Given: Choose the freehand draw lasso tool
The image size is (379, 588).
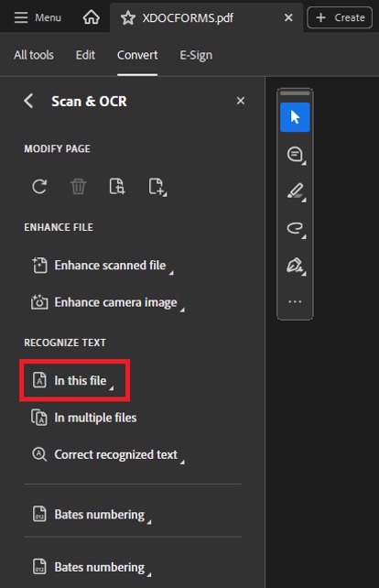Looking at the screenshot, I should tap(296, 228).
